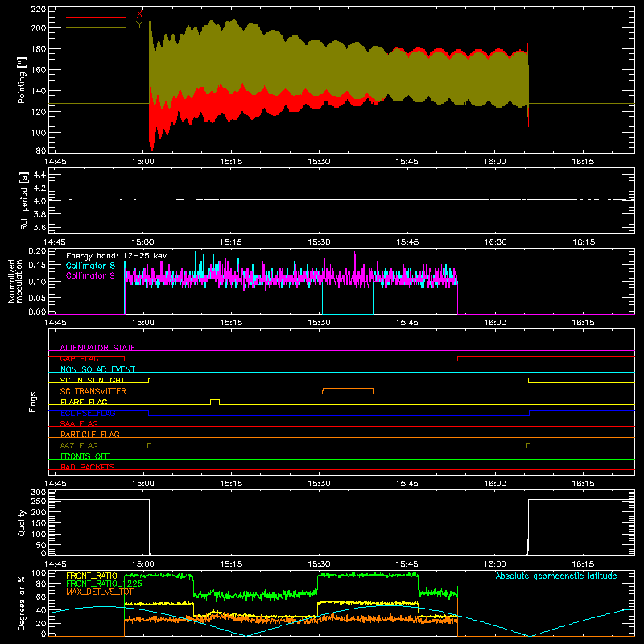
Task: Click the 15:45 tick under Flags plot
Action: [407, 484]
